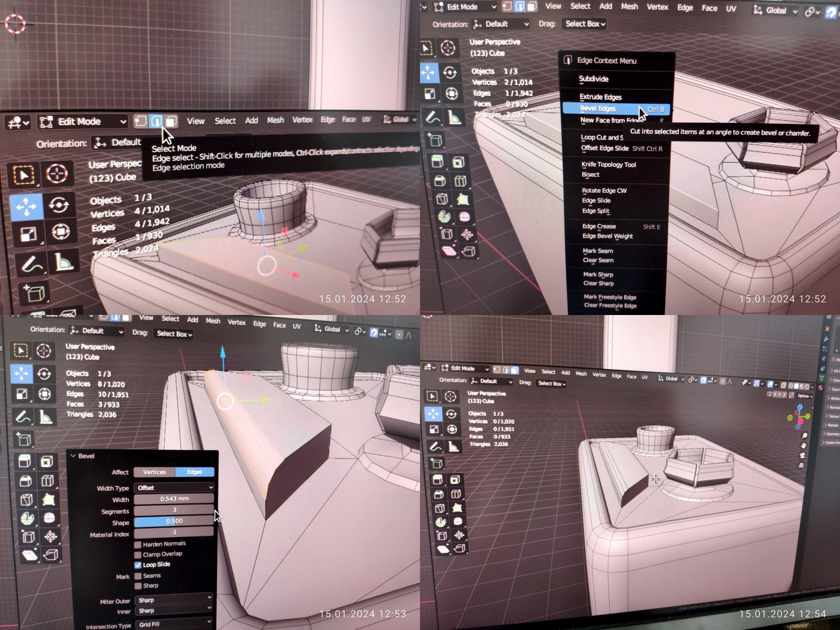Image resolution: width=840 pixels, height=630 pixels.
Task: Click the Material Index field showing -1
Action: click(x=174, y=532)
